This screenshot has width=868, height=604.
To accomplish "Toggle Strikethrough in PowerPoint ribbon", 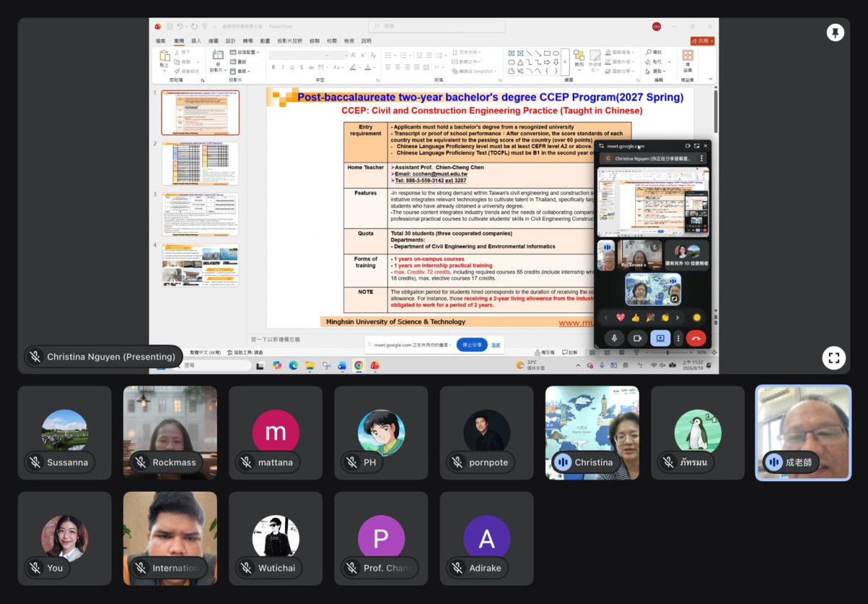I will tap(312, 67).
